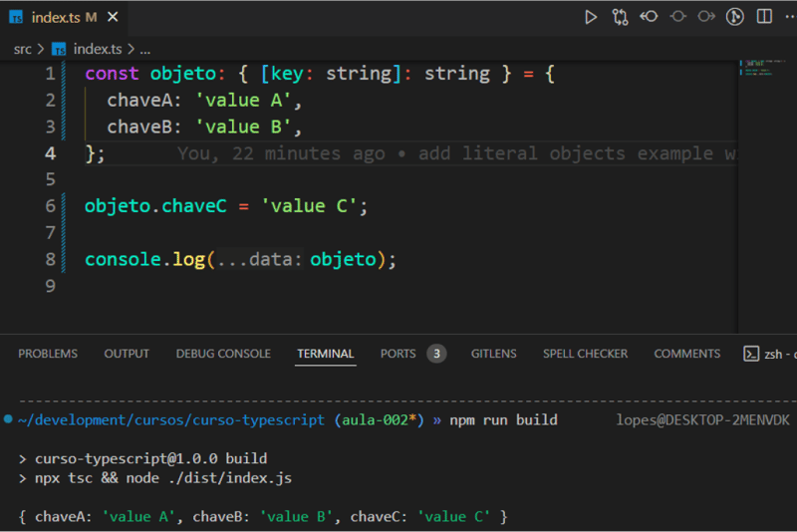Click 'chaveA' property on line 2
The width and height of the screenshot is (797, 532).
click(139, 101)
